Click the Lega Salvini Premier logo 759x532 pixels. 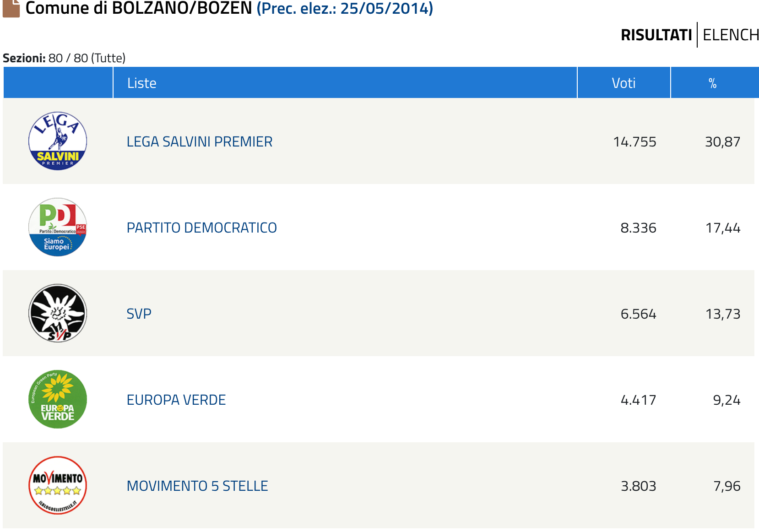coord(58,141)
